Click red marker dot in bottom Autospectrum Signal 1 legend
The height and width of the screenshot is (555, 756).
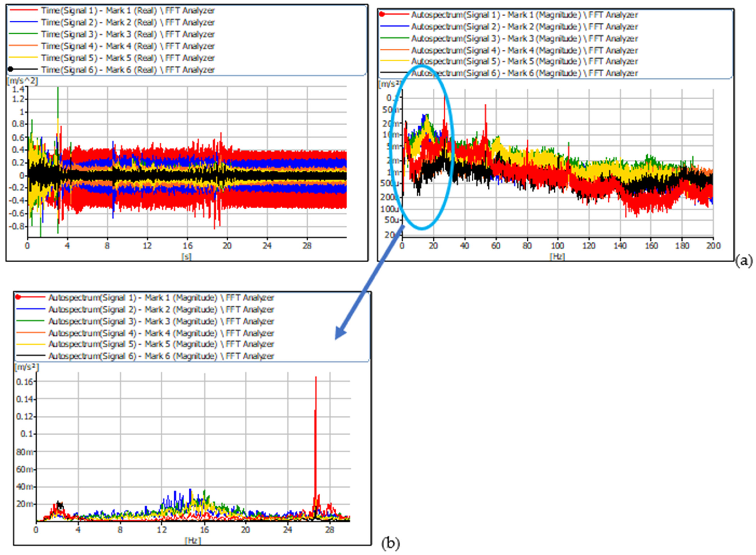18,297
